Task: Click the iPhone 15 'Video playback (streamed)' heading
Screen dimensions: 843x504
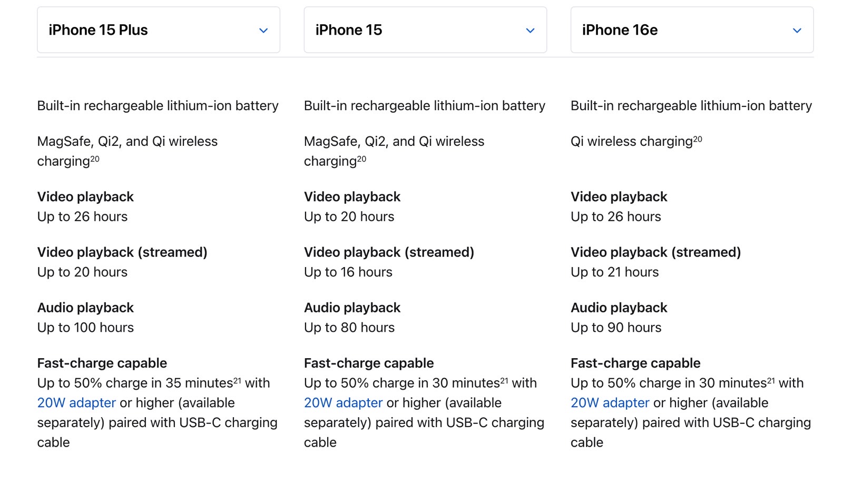Action: (x=389, y=252)
